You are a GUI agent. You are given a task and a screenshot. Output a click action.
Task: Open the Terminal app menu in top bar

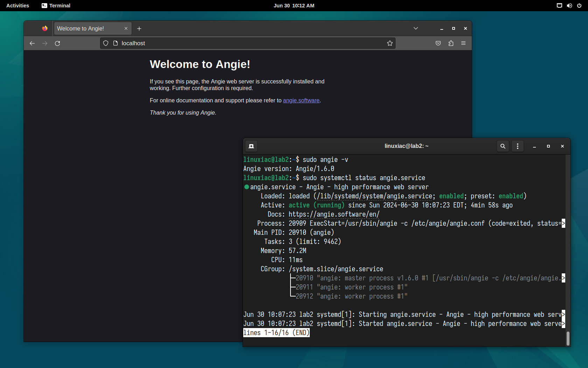56,6
